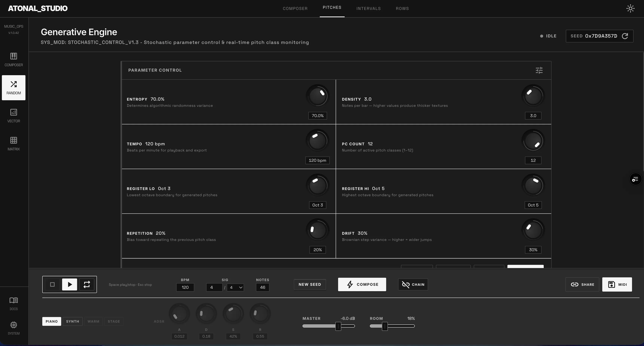Click the Share link button

[582, 284]
